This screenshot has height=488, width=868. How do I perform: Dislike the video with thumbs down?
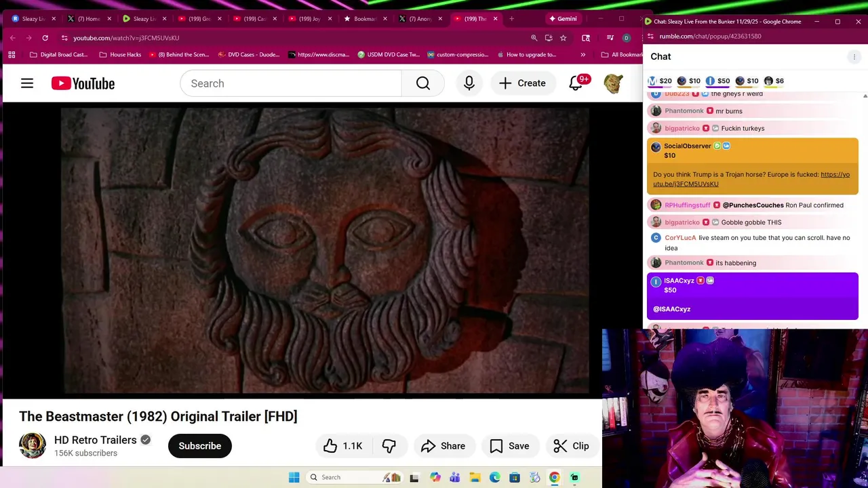click(389, 446)
